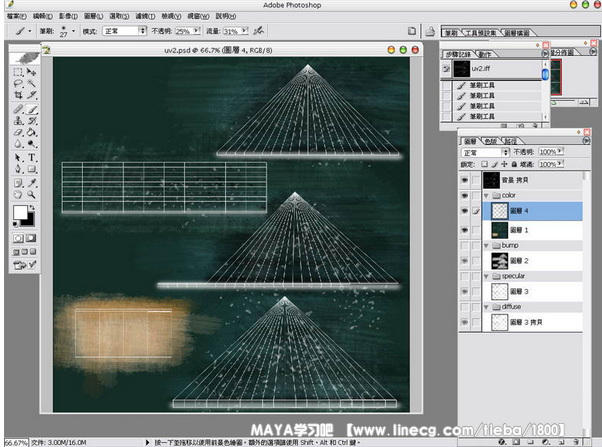Switch to the 色版 tab
The width and height of the screenshot is (602, 447).
click(x=490, y=142)
